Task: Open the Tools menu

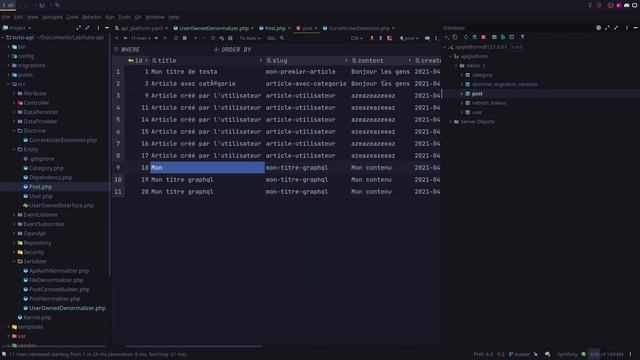Action: [124, 17]
